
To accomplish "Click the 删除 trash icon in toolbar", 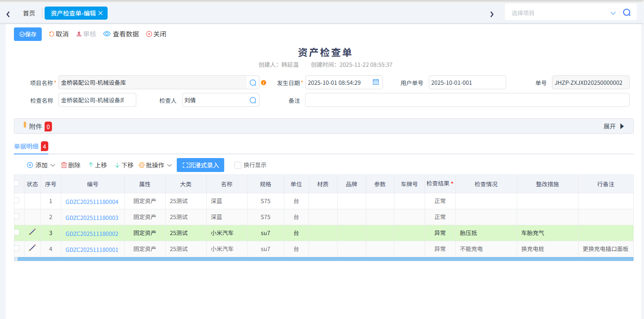I will tap(64, 165).
